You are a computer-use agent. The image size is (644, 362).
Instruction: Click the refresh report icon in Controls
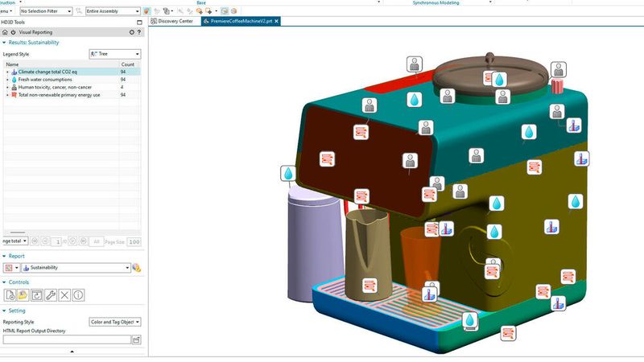point(37,295)
